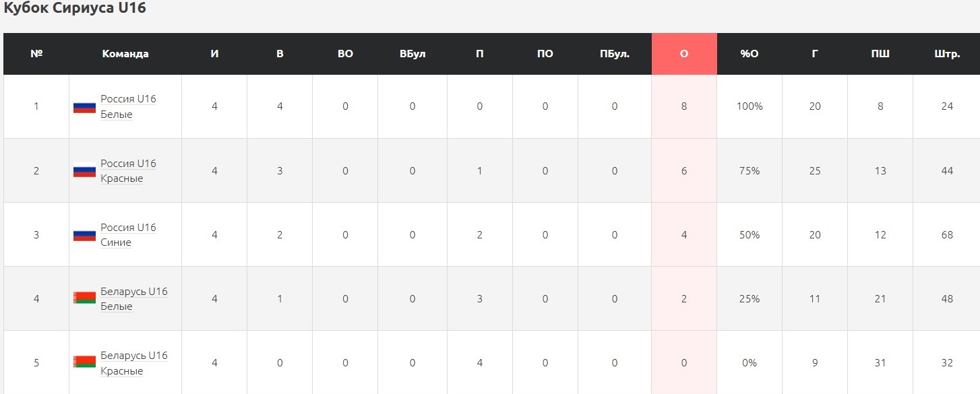980x394 pixels.
Task: Click the ПБул. column header
Action: (615, 54)
